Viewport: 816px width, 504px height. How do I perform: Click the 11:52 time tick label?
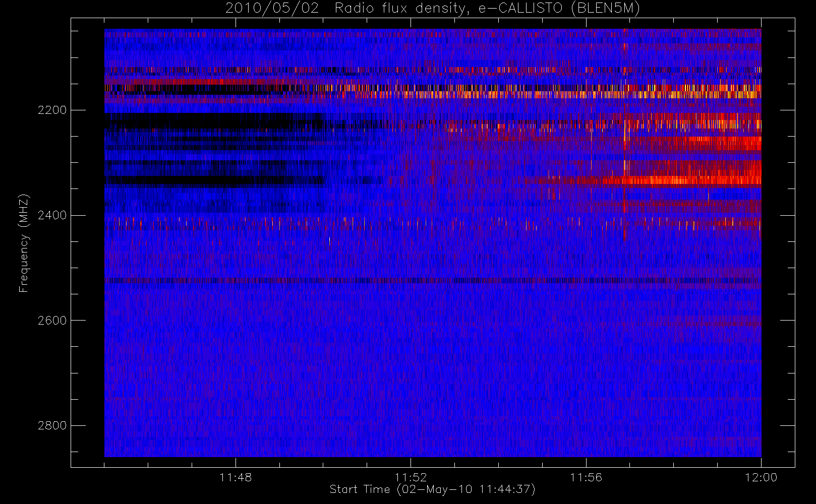click(x=411, y=477)
